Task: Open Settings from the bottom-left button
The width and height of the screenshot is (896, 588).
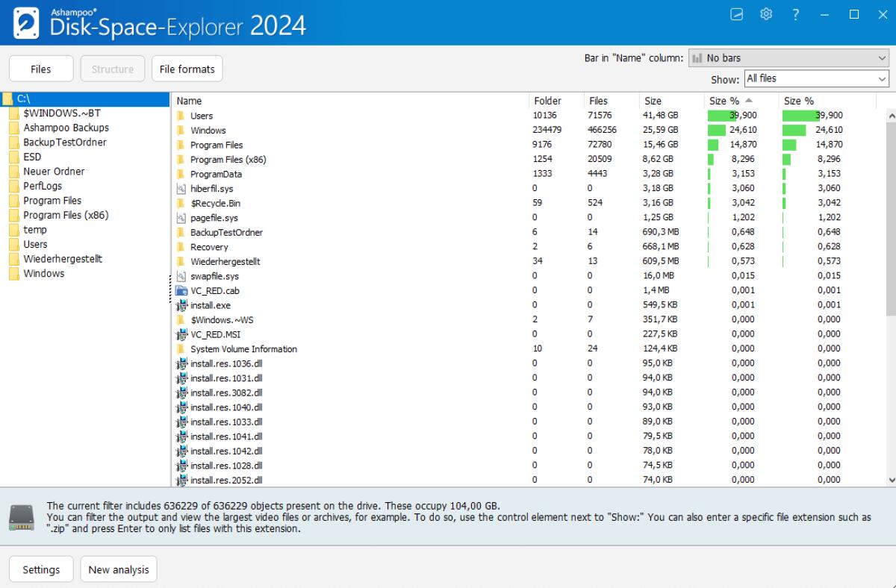Action: [x=41, y=569]
